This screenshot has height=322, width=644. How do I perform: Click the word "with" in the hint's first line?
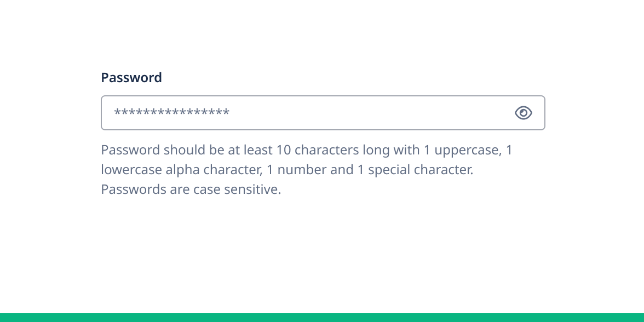[x=406, y=150]
